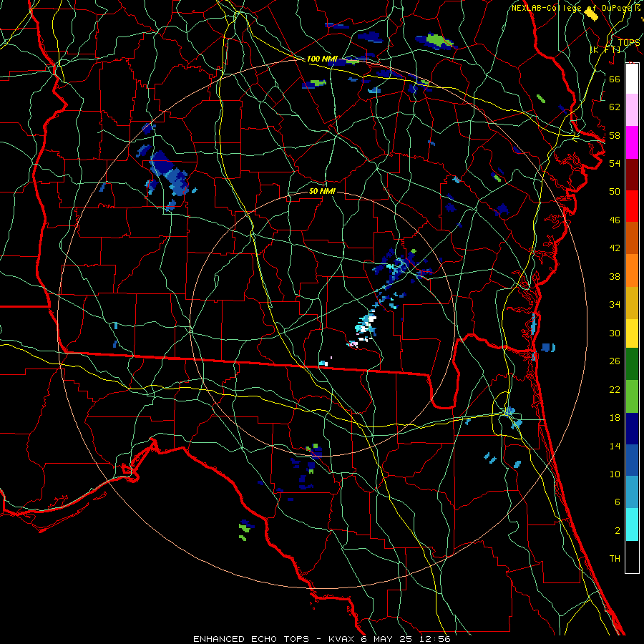Image resolution: width=644 pixels, height=644 pixels.
Task: Click the "42" legend value
Action: pos(615,248)
